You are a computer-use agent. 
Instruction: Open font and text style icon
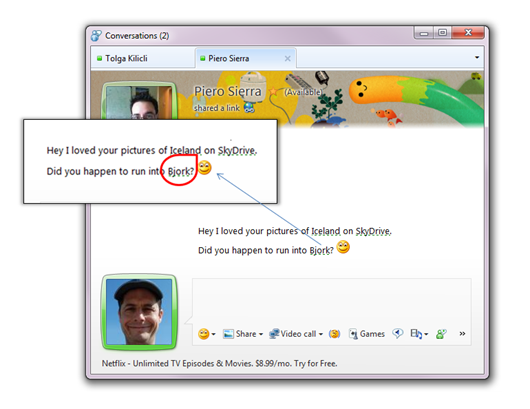pyautogui.click(x=416, y=334)
